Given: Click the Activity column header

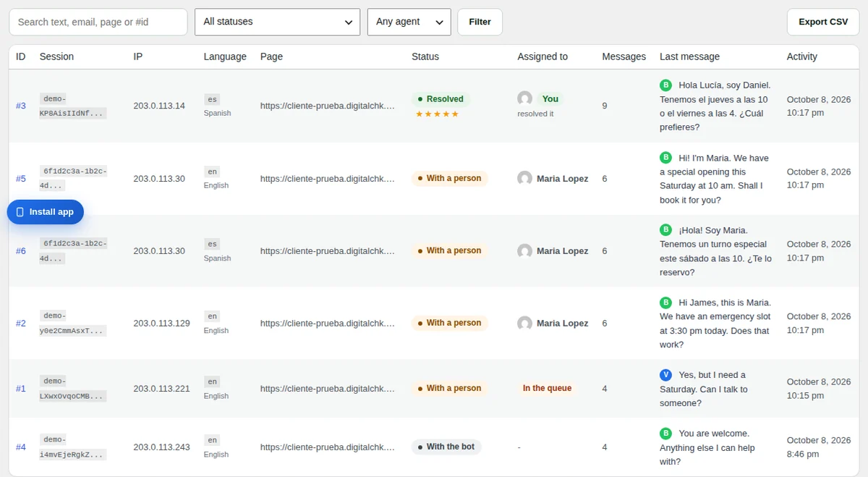Looking at the screenshot, I should (x=802, y=56).
